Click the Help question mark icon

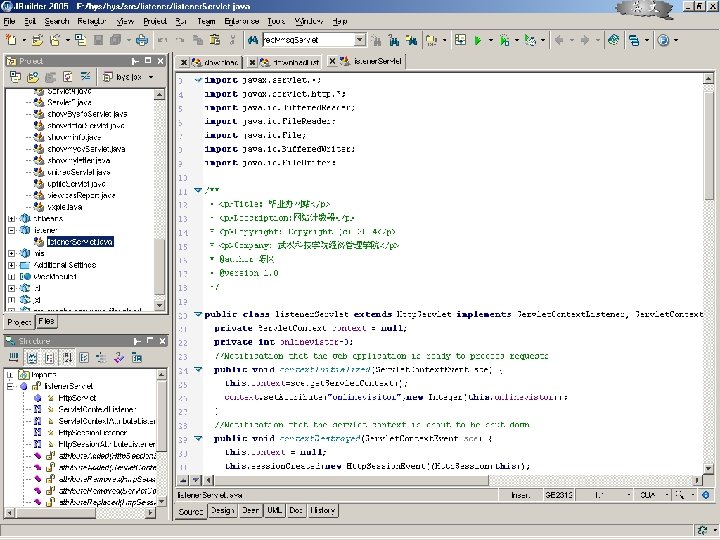pyautogui.click(x=662, y=40)
